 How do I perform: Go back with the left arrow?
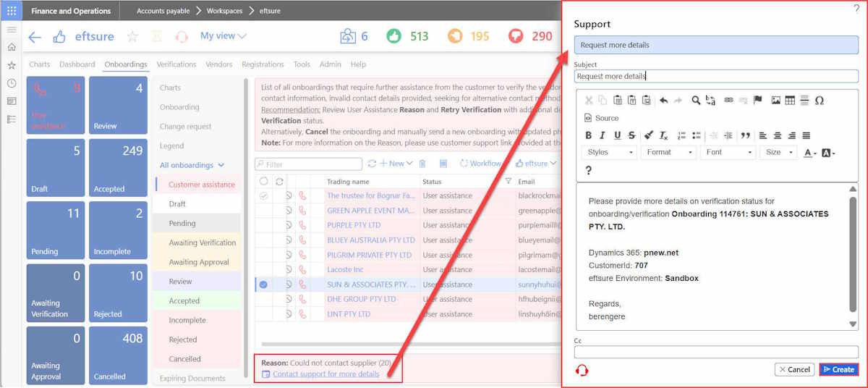coord(34,37)
